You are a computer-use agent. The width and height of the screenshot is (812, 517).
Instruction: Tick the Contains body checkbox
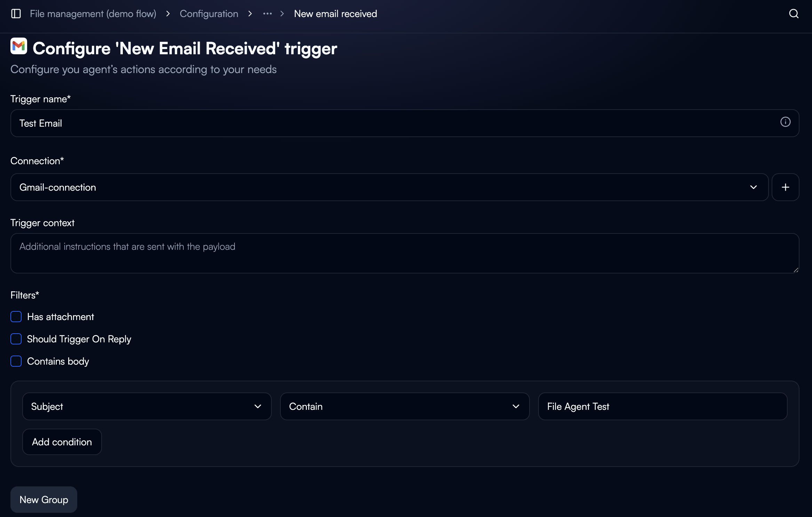(16, 361)
